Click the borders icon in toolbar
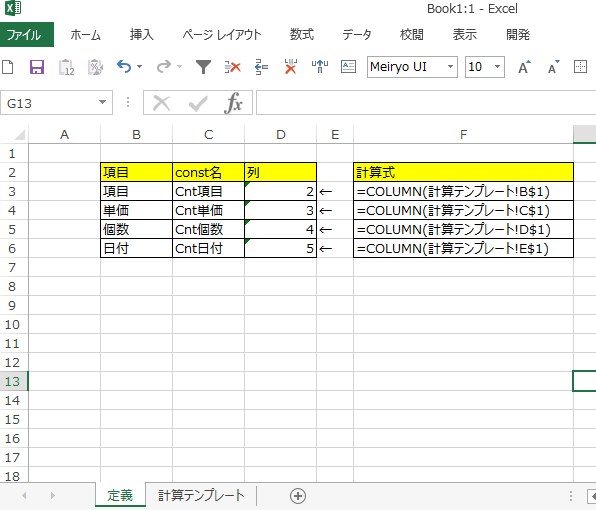Screen dimensions: 596x510 [x=580, y=67]
